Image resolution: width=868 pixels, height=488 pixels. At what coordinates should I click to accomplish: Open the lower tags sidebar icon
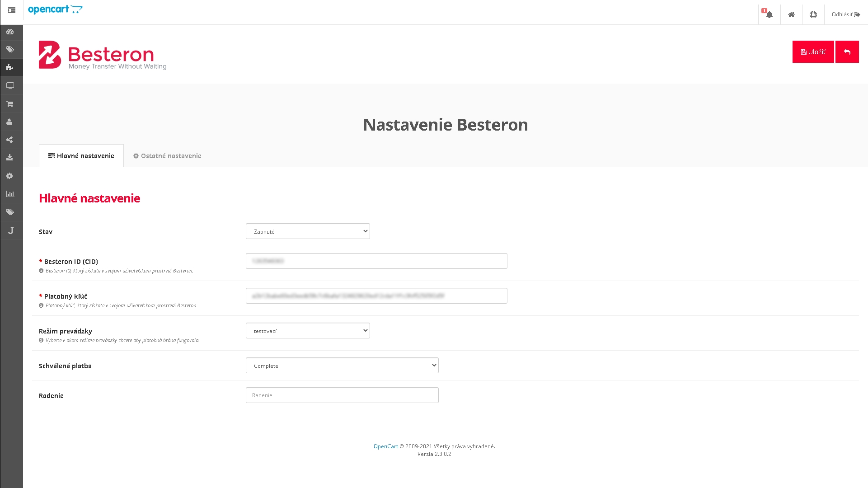(x=10, y=212)
